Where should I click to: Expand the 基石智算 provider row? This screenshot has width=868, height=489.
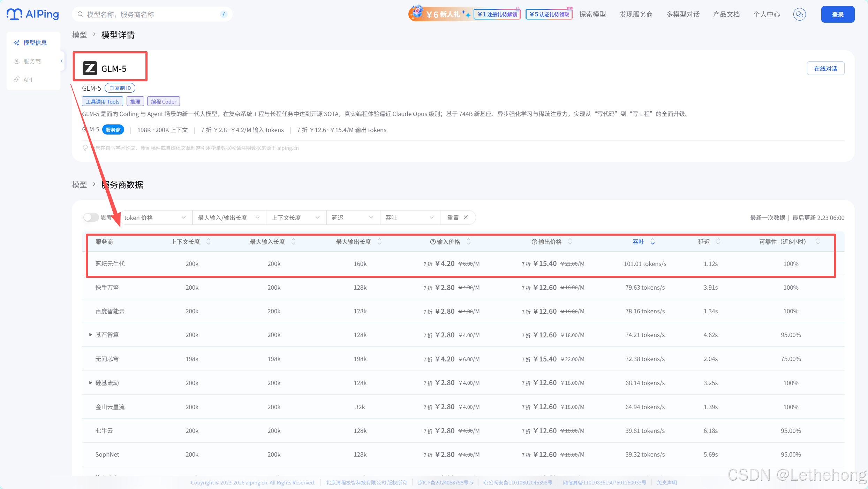point(91,335)
